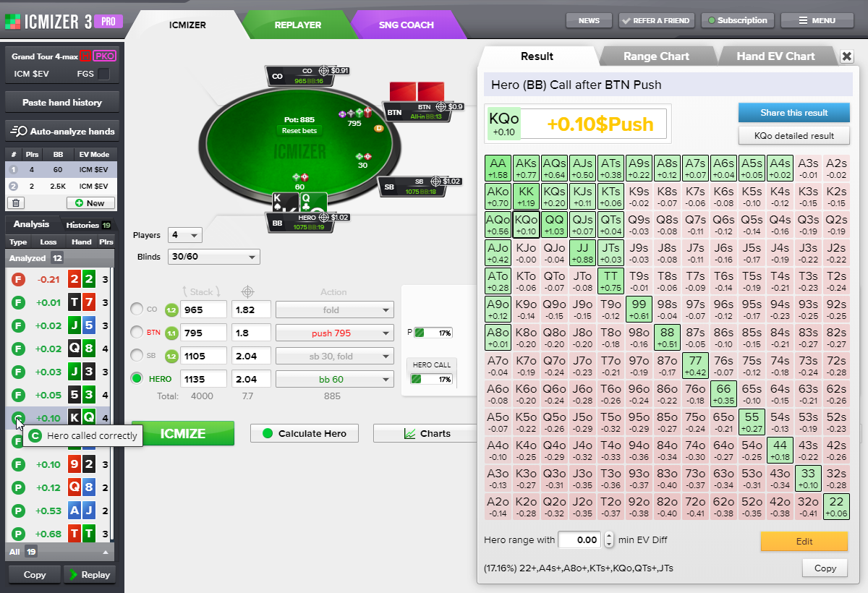Click the BTN 1.1 bounty multiplier badge
The height and width of the screenshot is (593, 868).
(x=171, y=333)
